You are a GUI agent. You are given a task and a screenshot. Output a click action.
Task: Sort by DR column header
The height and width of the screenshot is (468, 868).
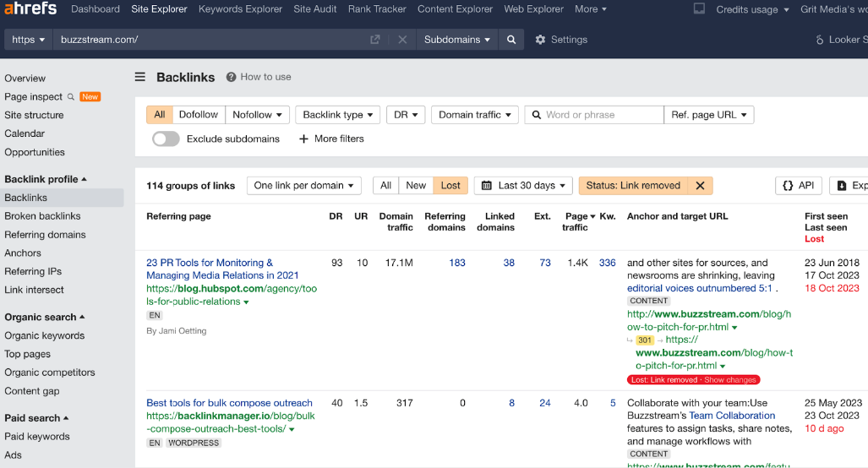click(x=336, y=216)
